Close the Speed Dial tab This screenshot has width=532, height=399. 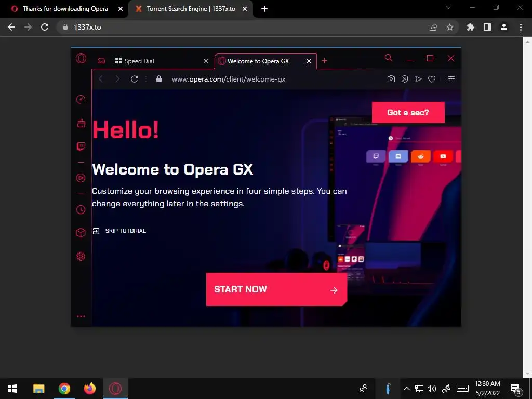tap(206, 61)
